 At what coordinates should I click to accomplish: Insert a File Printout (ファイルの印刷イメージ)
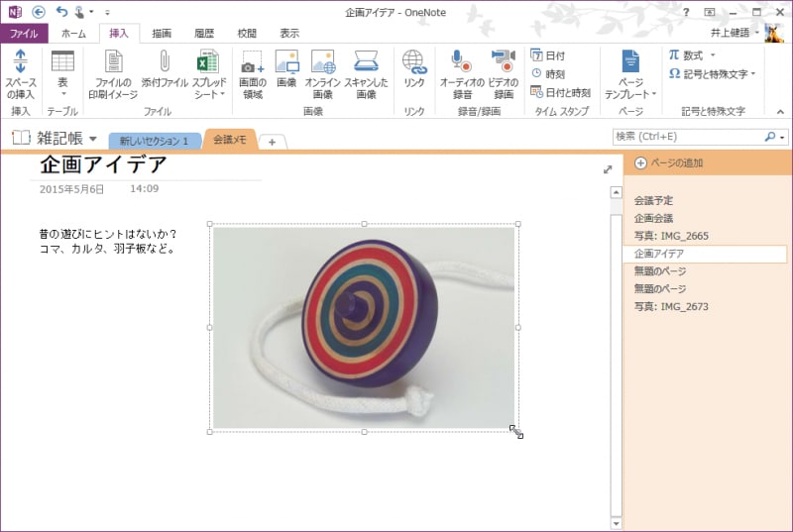tap(113, 73)
